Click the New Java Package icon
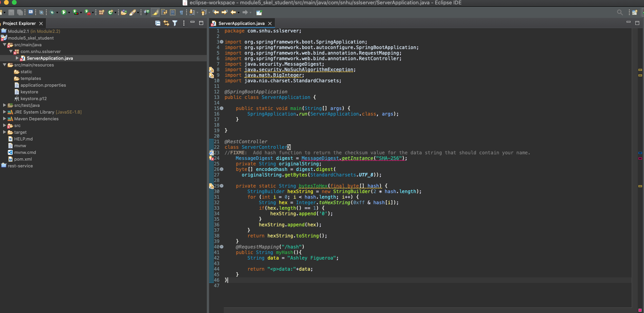The height and width of the screenshot is (313, 644). coord(101,12)
